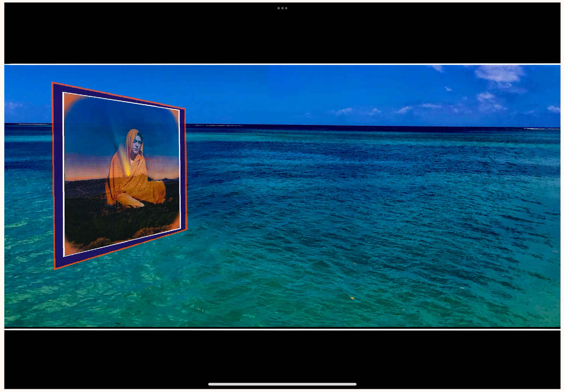The height and width of the screenshot is (392, 564).
Task: Tap the black letterbox area above the photo
Action: (282, 35)
